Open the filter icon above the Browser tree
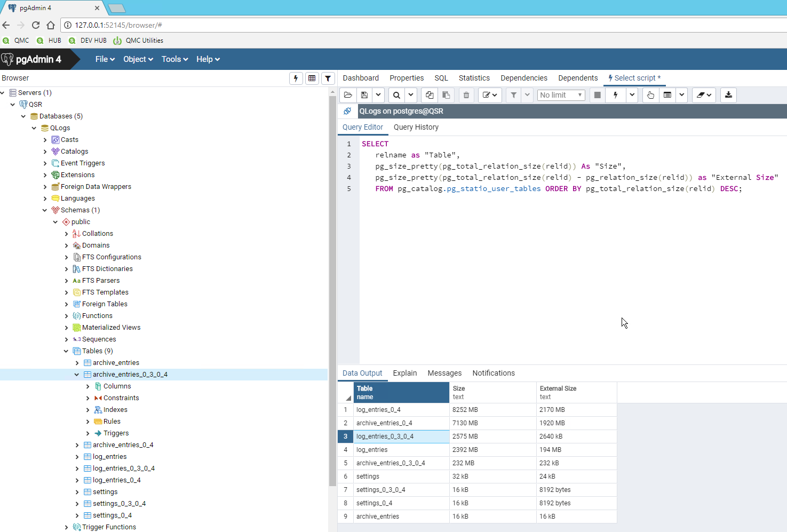Image resolution: width=787 pixels, height=532 pixels. coord(328,78)
